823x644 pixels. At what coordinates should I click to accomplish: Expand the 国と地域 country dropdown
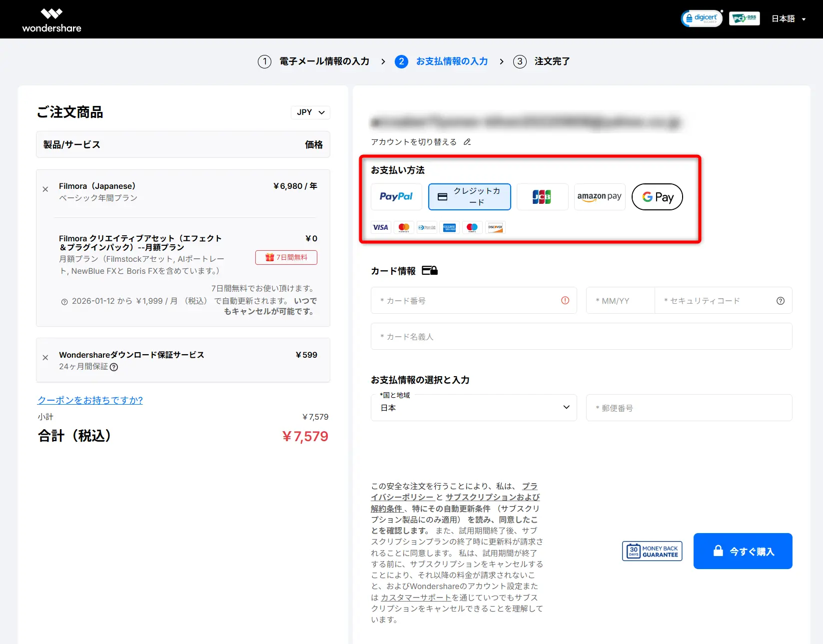point(473,408)
